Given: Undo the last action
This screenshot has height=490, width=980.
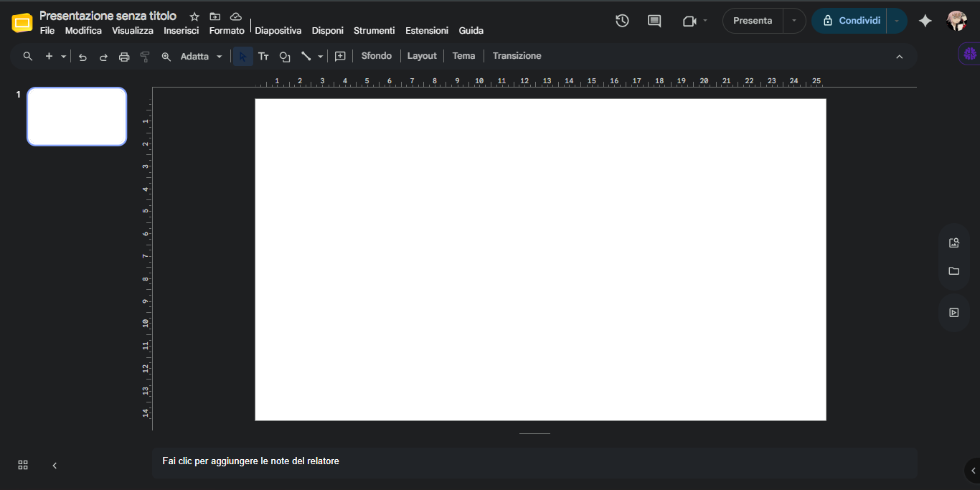Looking at the screenshot, I should click(83, 57).
